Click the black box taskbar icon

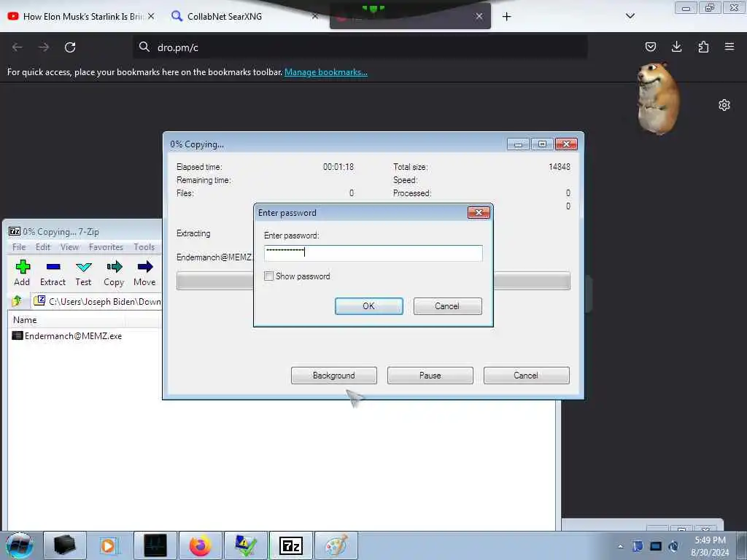(x=65, y=545)
